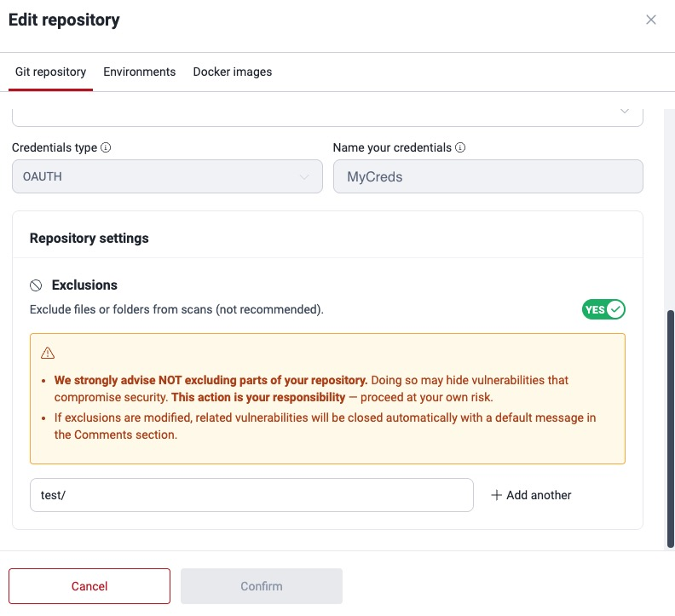The width and height of the screenshot is (675, 616).
Task: Click the dialog's vertical scrollbar
Action: [x=670, y=429]
